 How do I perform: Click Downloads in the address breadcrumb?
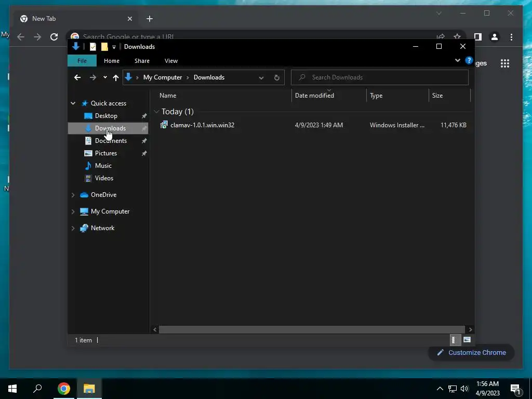(209, 77)
